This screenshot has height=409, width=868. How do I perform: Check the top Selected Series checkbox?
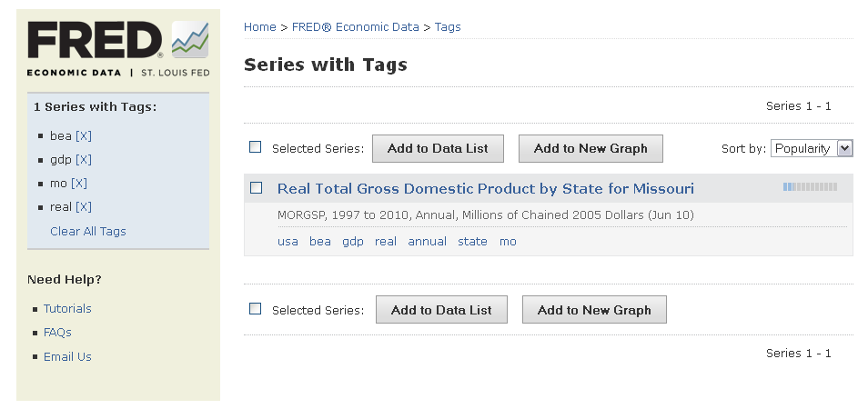click(x=255, y=147)
